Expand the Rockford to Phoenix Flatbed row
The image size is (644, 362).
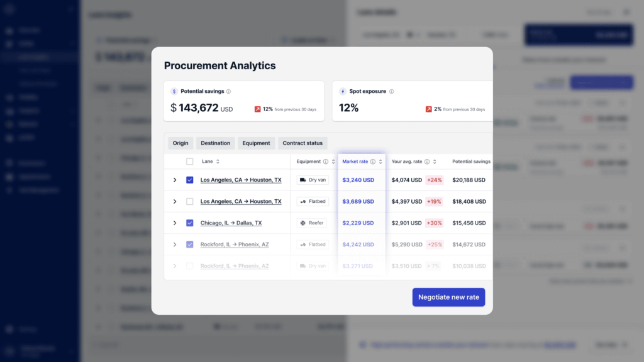click(175, 244)
